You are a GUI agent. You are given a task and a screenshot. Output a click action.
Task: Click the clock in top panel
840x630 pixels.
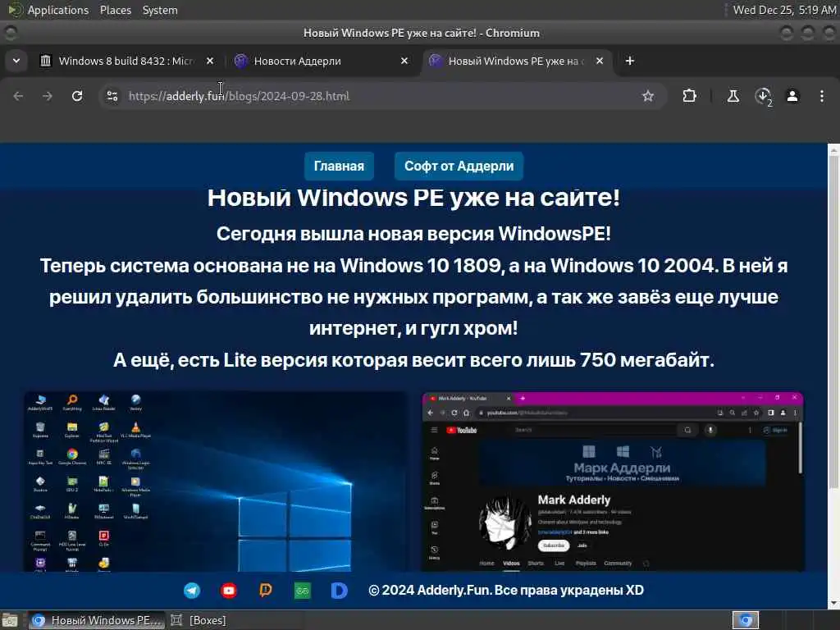pyautogui.click(x=784, y=10)
